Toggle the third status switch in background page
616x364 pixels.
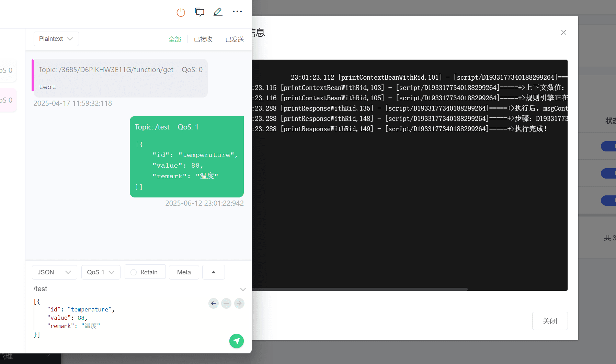(608, 200)
